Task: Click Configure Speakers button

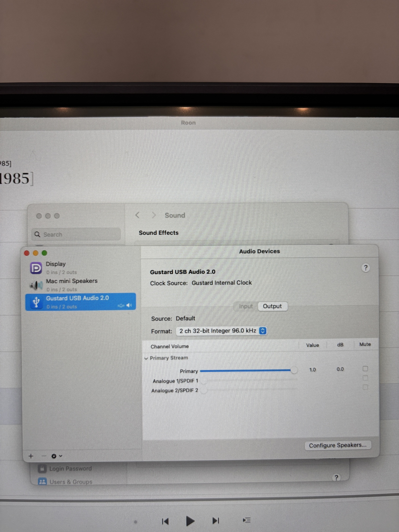Action: 338,445
